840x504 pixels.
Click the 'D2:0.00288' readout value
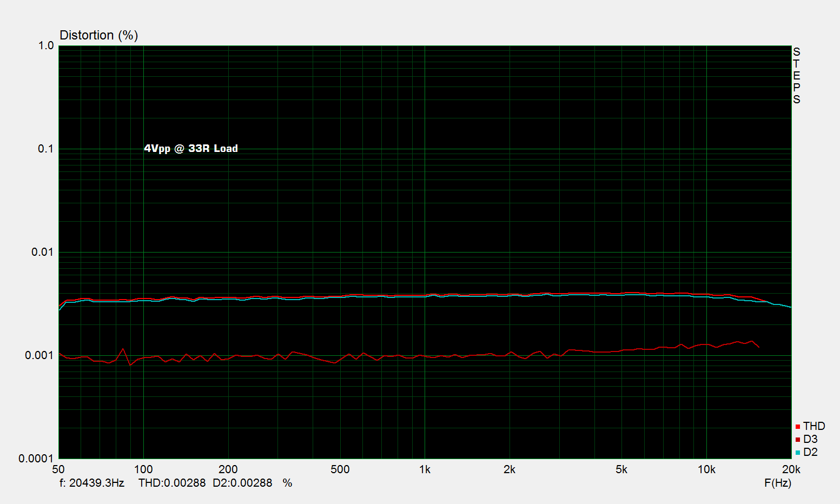click(242, 483)
